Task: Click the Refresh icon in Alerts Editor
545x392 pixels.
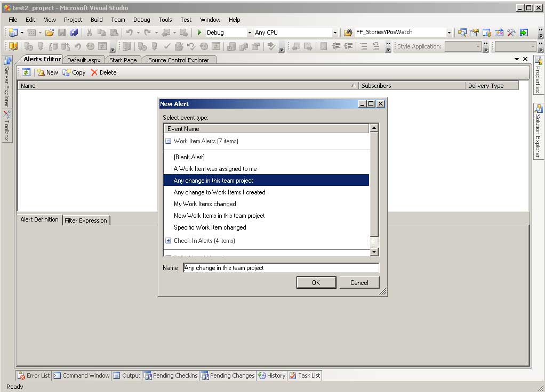Action: point(26,72)
